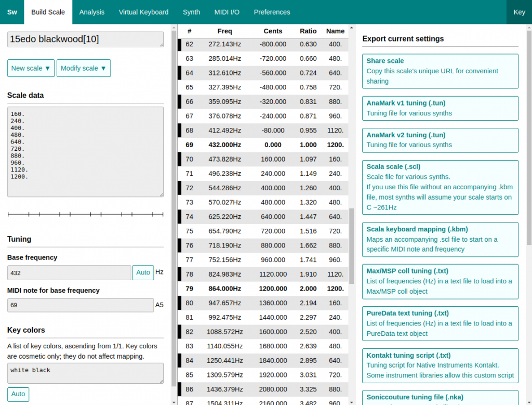This screenshot has width=532, height=405.
Task: Open the MIDI I/O tab
Action: [x=227, y=12]
